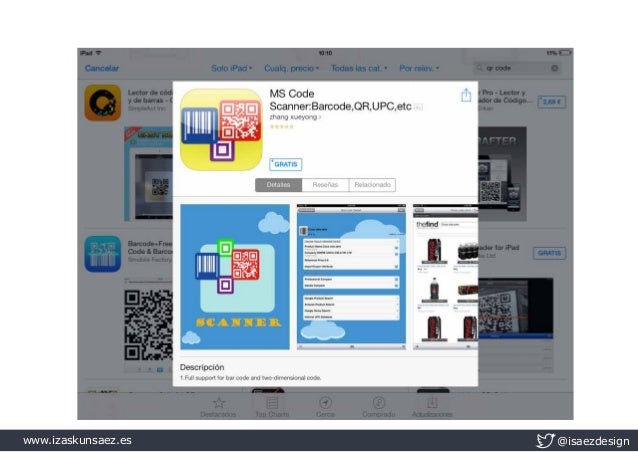This screenshot has height=452, width=638.
Task: View the thefind shopping results screenshot
Action: click(x=446, y=277)
